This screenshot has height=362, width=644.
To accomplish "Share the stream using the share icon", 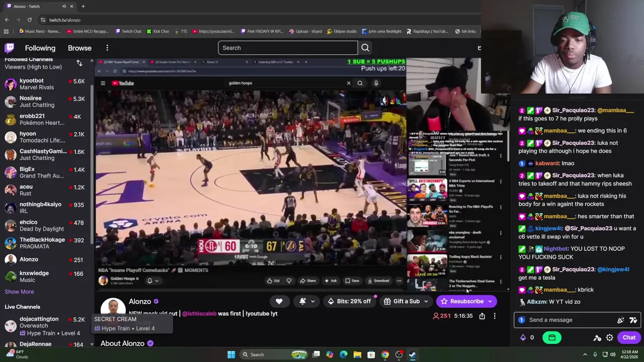I will 482,316.
